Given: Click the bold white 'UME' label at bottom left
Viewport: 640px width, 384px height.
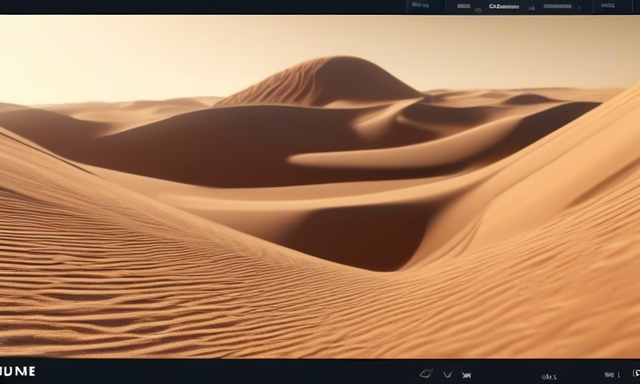Looking at the screenshot, I should pos(18,371).
